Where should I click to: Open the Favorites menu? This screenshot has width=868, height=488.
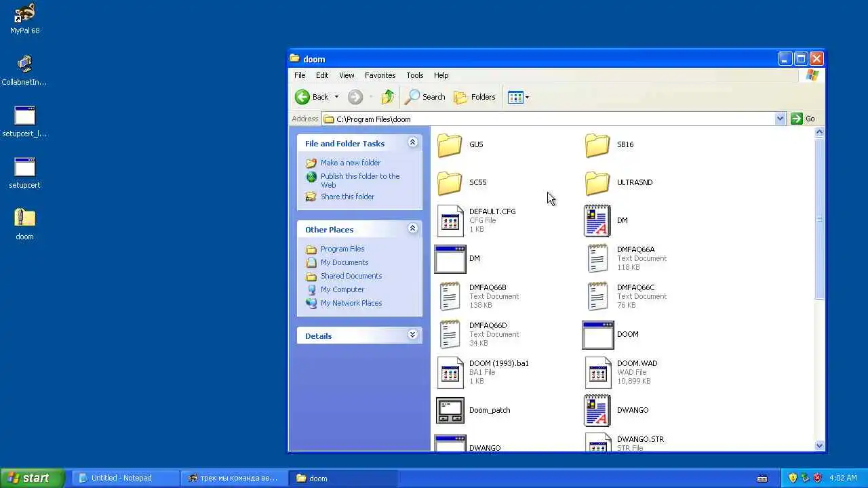click(x=380, y=75)
